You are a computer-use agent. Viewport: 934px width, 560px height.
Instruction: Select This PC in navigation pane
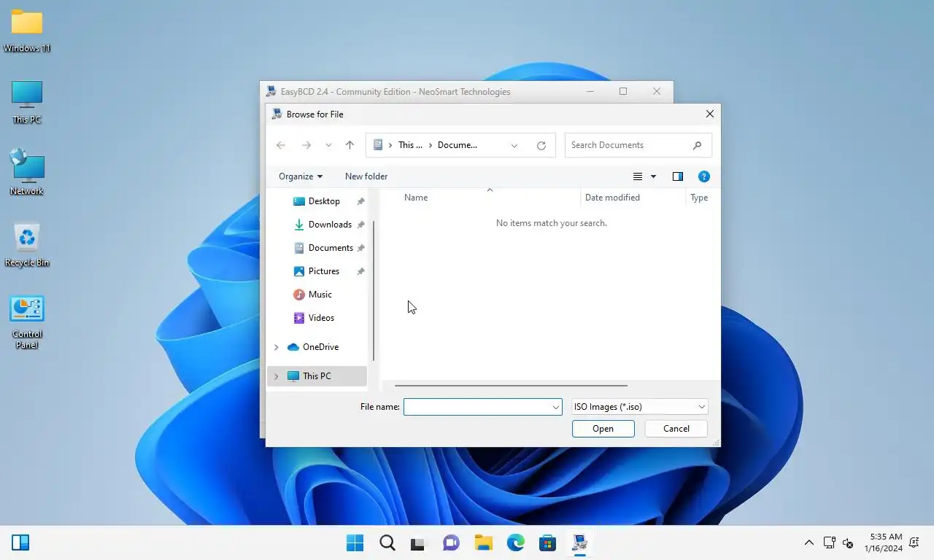pos(317,376)
